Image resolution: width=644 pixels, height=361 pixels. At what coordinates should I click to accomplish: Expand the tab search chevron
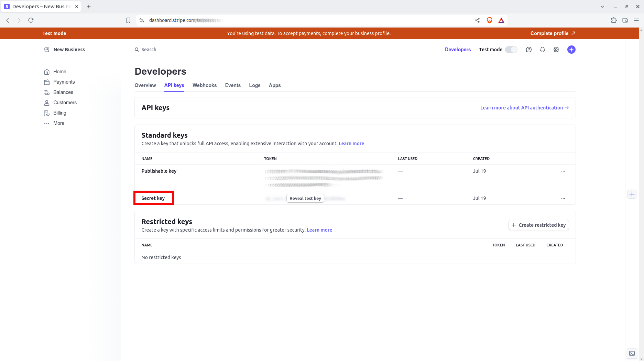click(x=602, y=7)
